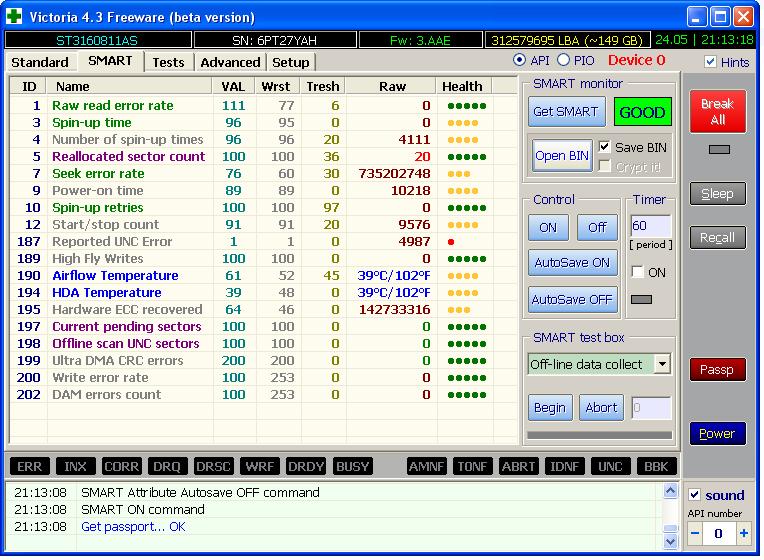This screenshot has height=560, width=764.
Task: Click the green cross Victoria app icon
Action: 14,17
